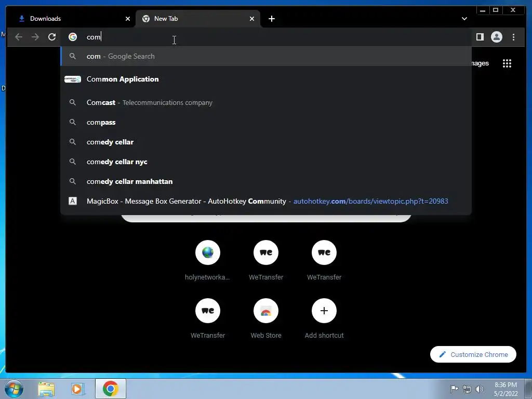Switch to the Downloads tab
Screen dimensions: 532x399
(x=72, y=19)
